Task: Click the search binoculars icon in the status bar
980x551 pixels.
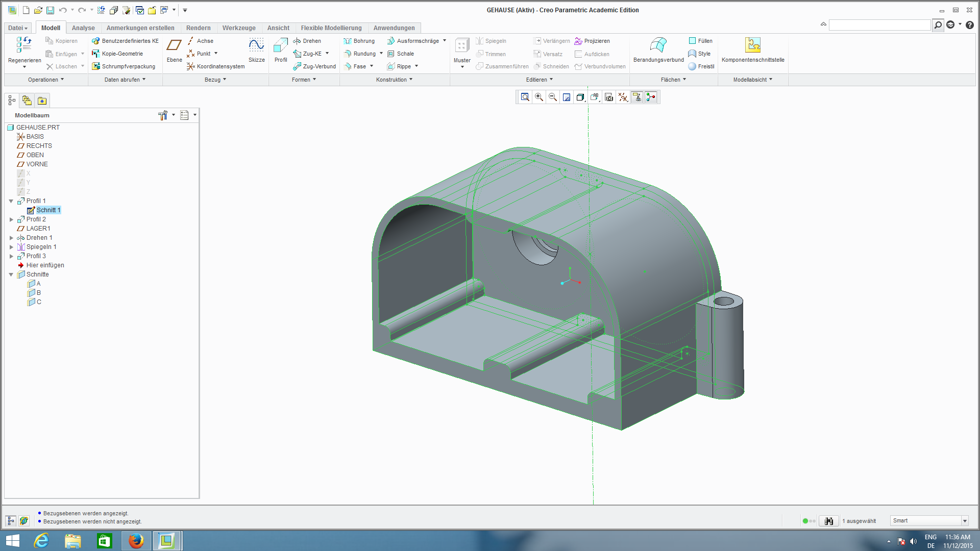Action: [x=829, y=521]
